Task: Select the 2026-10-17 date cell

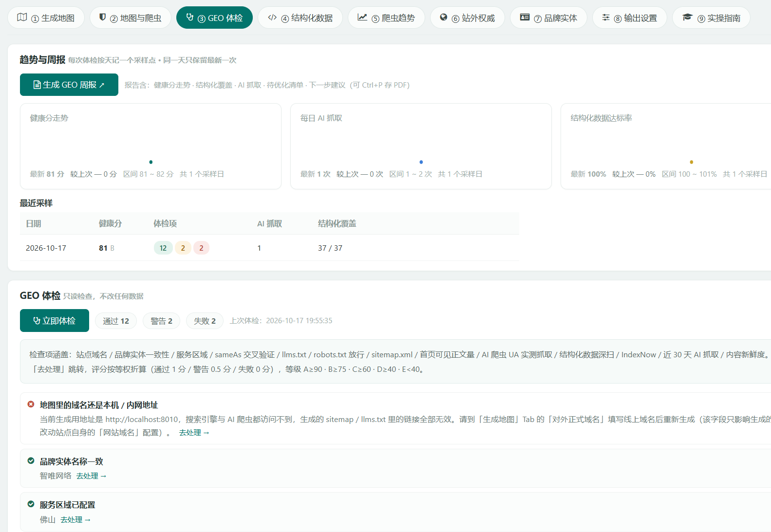Action: 46,248
